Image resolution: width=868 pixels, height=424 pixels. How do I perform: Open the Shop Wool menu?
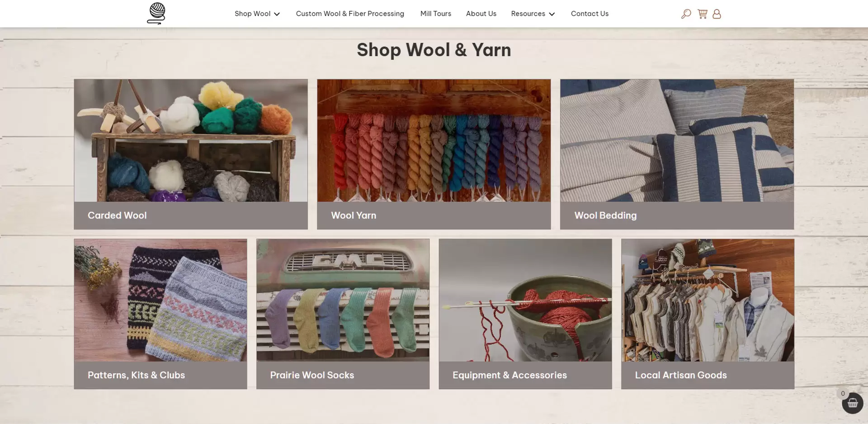pyautogui.click(x=252, y=14)
